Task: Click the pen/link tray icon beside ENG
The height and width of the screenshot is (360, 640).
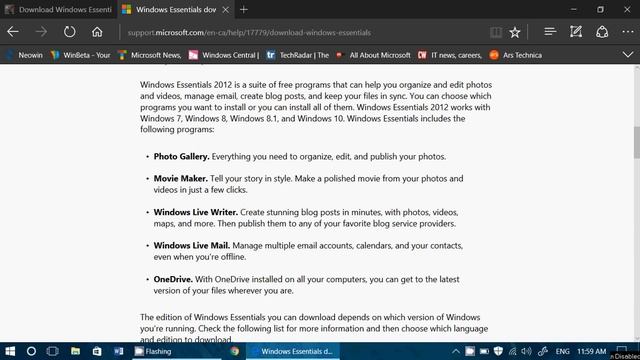Action: [543, 351]
